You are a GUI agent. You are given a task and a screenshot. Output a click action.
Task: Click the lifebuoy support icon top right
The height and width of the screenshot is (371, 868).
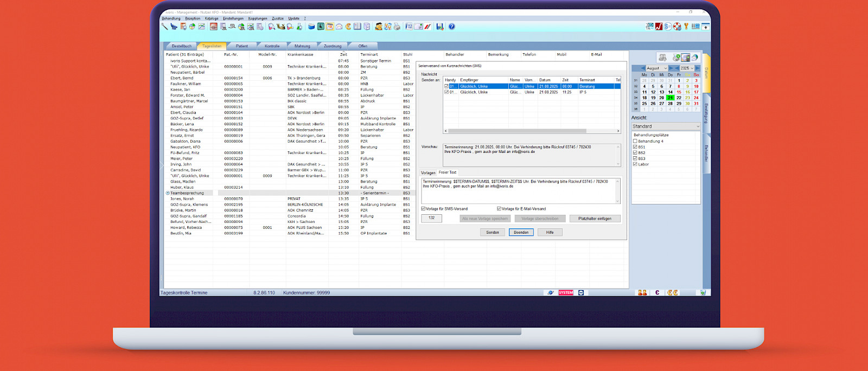point(677,26)
